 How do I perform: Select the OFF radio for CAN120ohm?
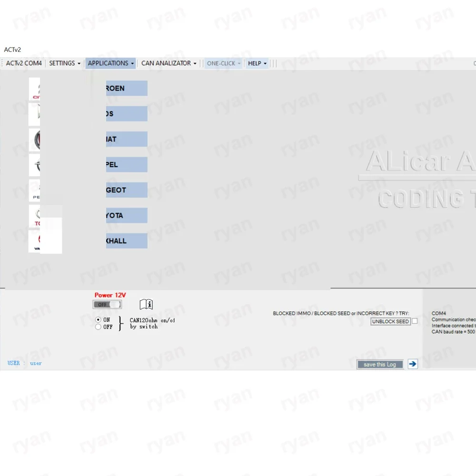click(98, 327)
